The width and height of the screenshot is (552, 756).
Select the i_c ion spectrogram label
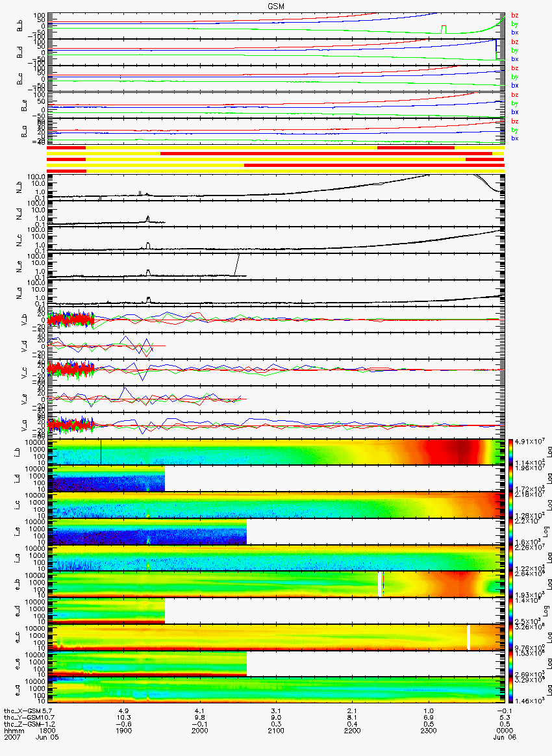pos(16,505)
